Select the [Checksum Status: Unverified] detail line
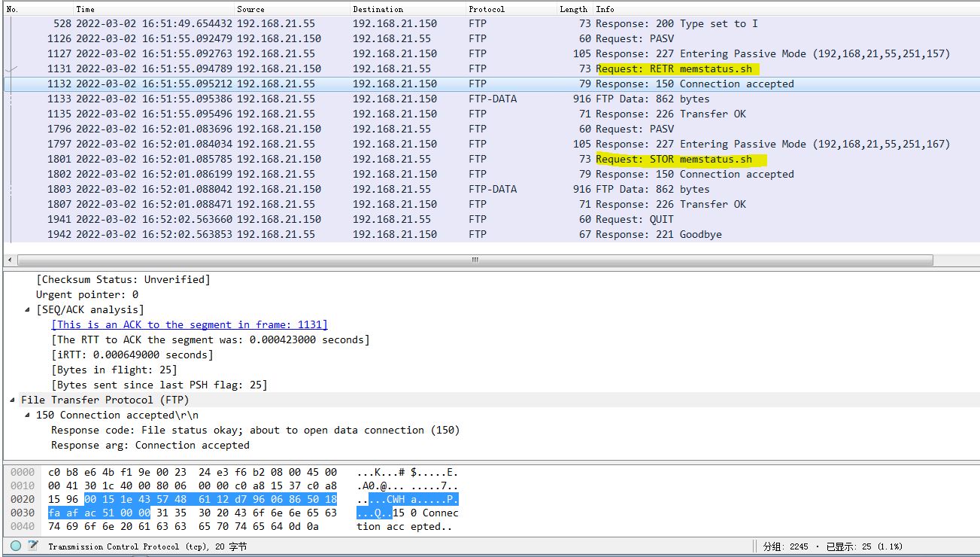This screenshot has height=557, width=980. (x=123, y=279)
